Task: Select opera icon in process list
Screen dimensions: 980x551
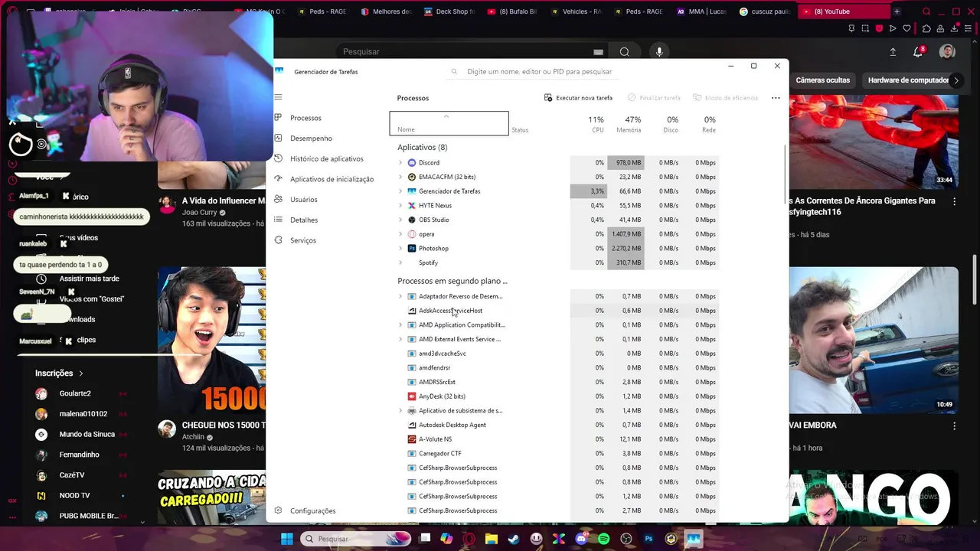Action: (412, 234)
